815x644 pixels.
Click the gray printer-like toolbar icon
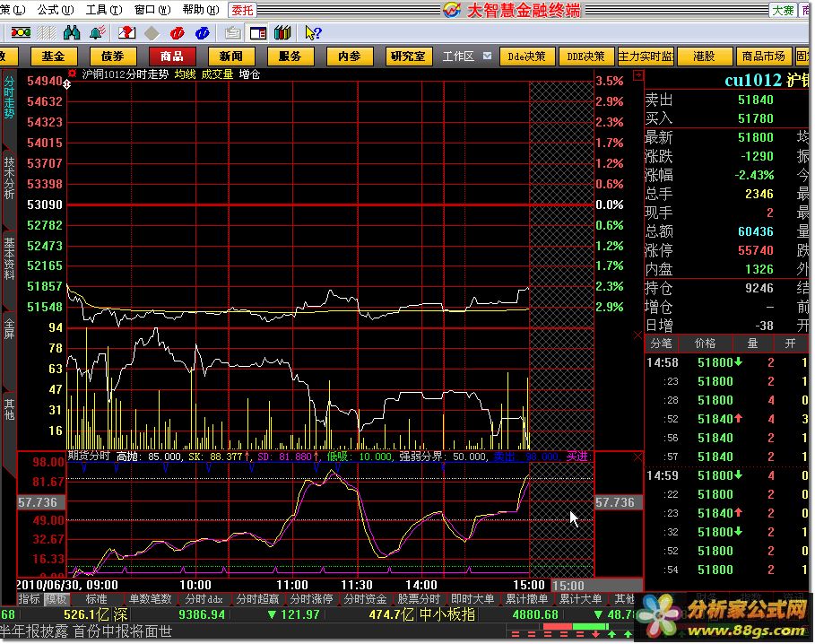click(232, 33)
